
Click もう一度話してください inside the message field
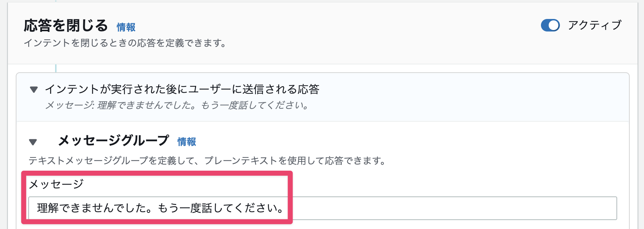coord(220,208)
